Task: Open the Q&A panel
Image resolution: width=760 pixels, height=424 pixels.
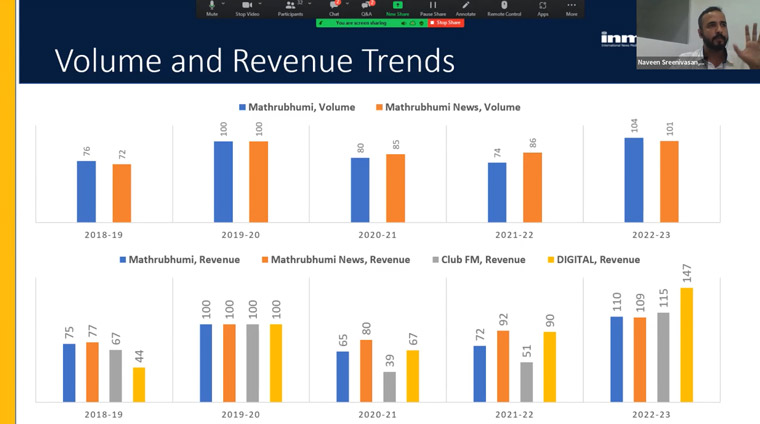Action: pos(366,8)
